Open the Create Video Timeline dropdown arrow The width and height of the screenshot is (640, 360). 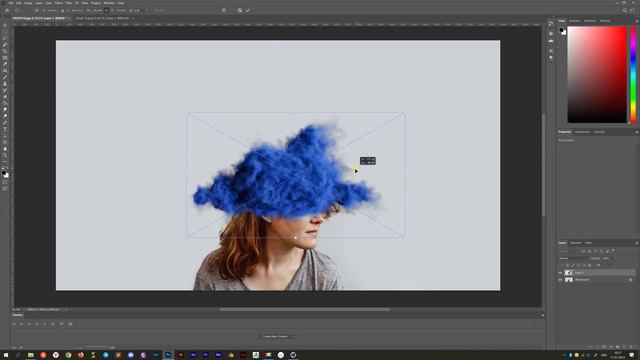295,336
